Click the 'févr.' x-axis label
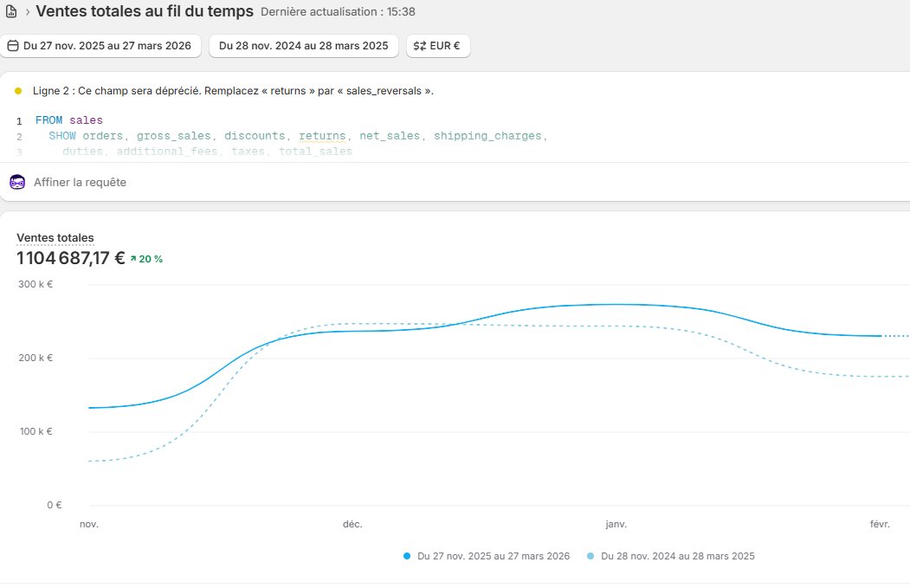Viewport: 910px width, 588px height. (x=880, y=524)
